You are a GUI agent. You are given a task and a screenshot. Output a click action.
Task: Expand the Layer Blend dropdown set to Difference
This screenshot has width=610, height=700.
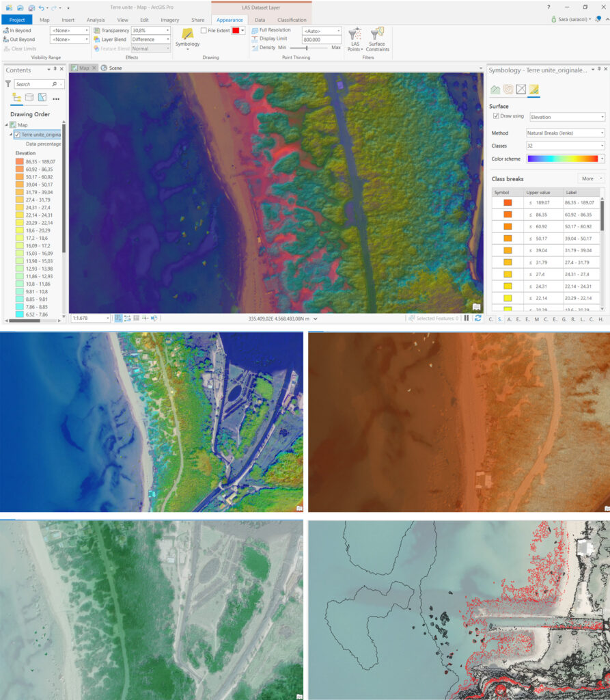[x=150, y=40]
